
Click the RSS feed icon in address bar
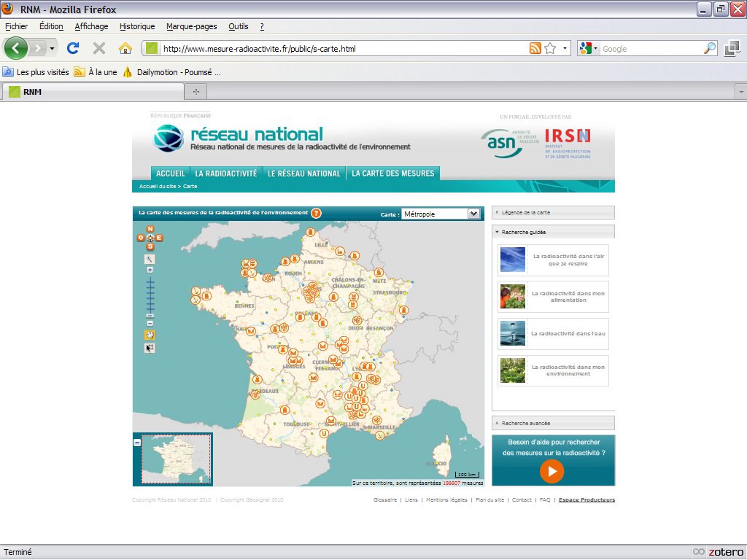coord(535,49)
